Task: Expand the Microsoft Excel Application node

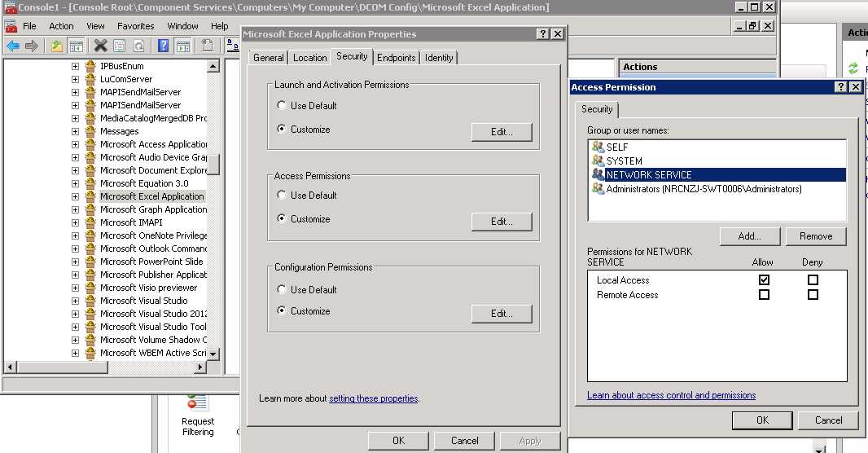Action: [75, 196]
